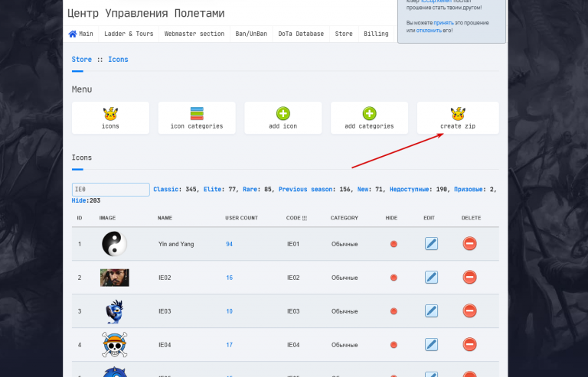Image resolution: width=588 pixels, height=377 pixels.
Task: Toggle hide for Yin and Yang
Action: point(394,244)
